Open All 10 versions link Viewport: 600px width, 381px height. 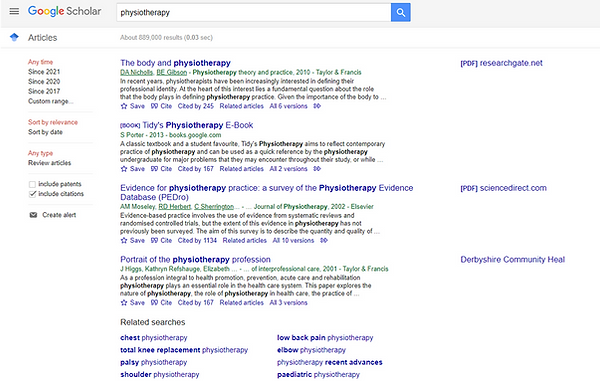click(293, 240)
